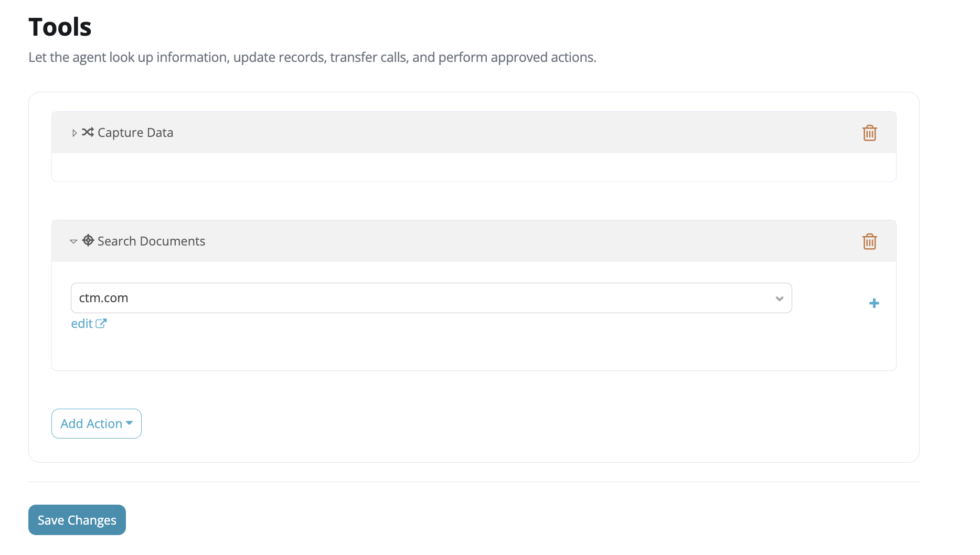Click the tools description paragraph text
The height and width of the screenshot is (555, 980).
click(x=312, y=57)
